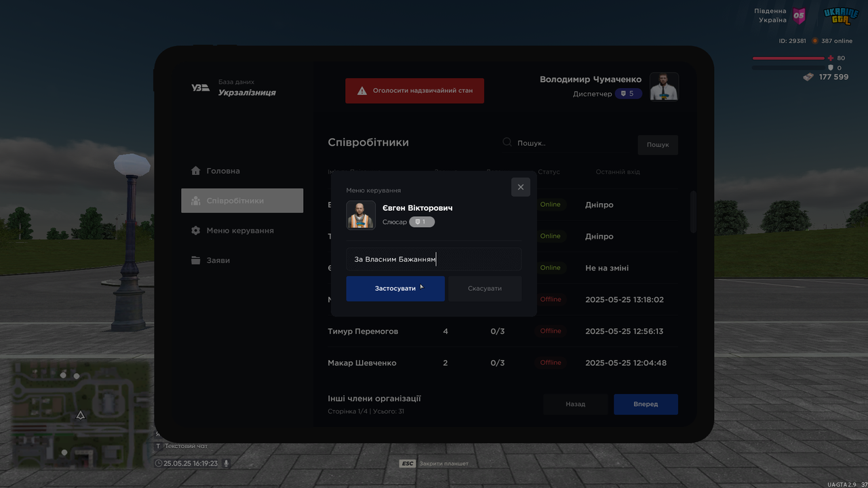Viewport: 868px width, 488px height.
Task: Click the pink 05 server badge
Action: (x=800, y=16)
